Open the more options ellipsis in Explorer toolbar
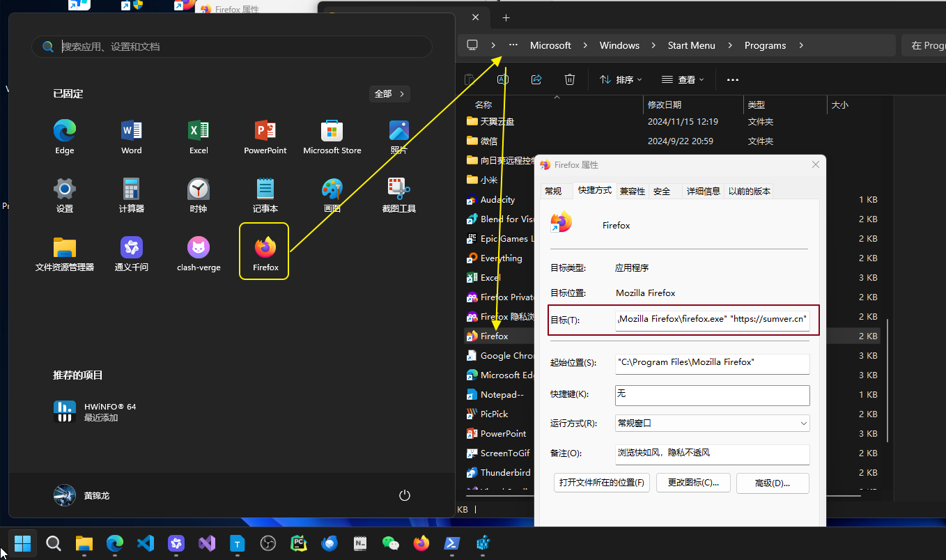 (x=732, y=79)
